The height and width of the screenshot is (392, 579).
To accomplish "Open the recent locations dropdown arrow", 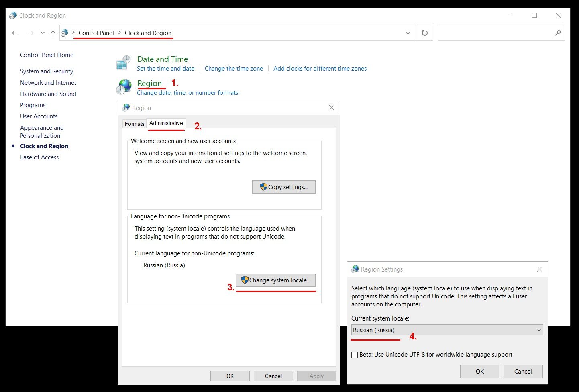I will pos(43,33).
